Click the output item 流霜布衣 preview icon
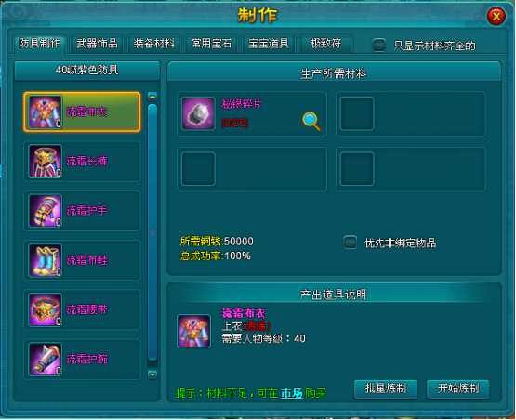This screenshot has height=420, width=516. tap(194, 331)
